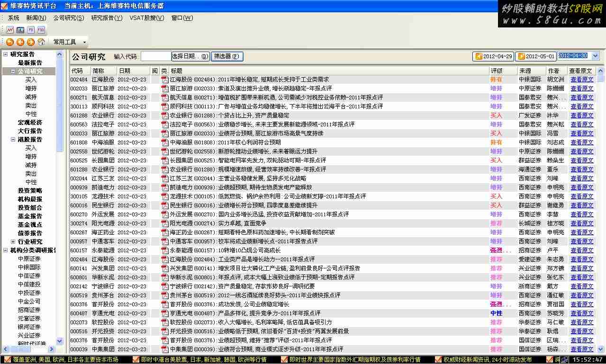Select 基金报告 in the tree

pos(30,216)
